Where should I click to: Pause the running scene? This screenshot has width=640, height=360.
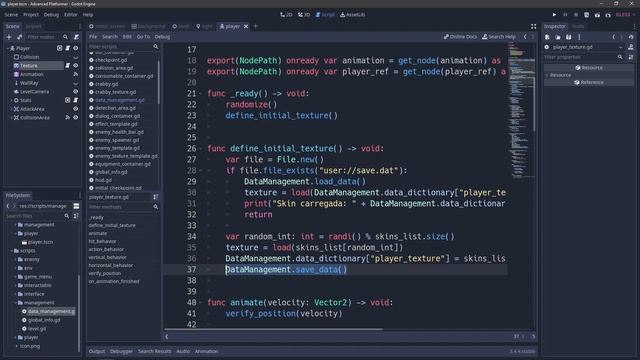(565, 15)
